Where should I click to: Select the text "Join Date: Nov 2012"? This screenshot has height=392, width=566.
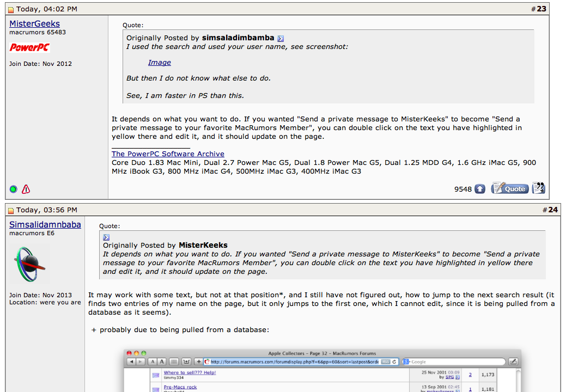[40, 64]
